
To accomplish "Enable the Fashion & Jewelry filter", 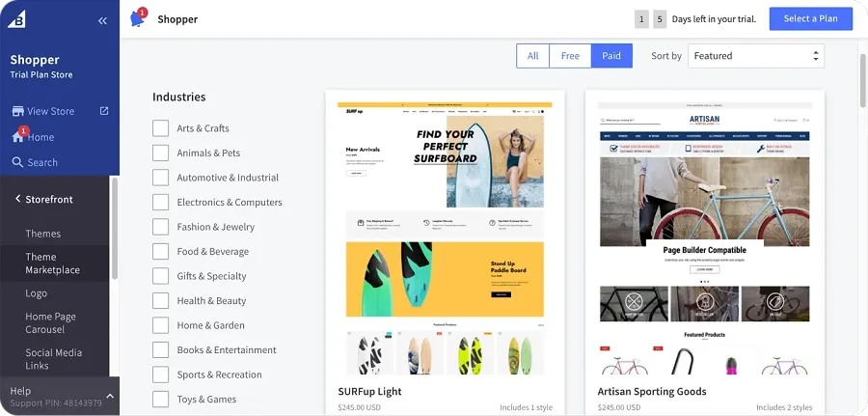I will pos(160,227).
